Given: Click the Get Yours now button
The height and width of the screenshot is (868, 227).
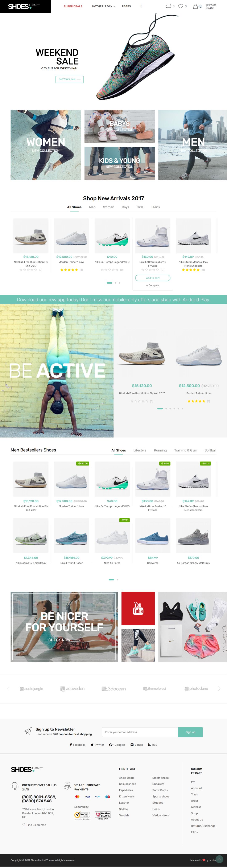Looking at the screenshot, I should point(69,79).
